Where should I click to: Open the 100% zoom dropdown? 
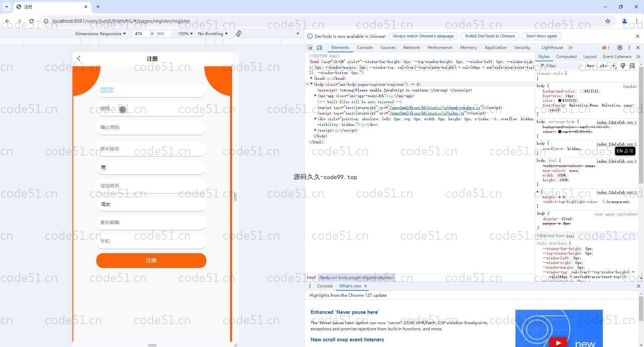(185, 33)
